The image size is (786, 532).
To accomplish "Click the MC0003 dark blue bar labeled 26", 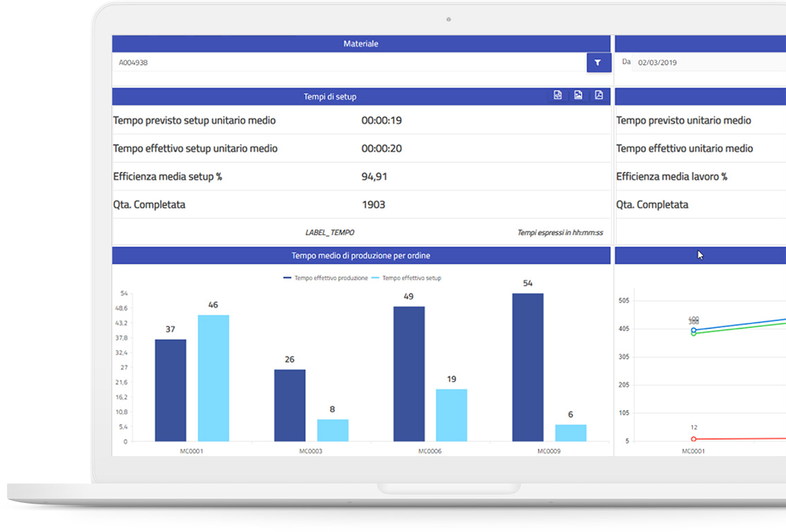I will (x=290, y=405).
